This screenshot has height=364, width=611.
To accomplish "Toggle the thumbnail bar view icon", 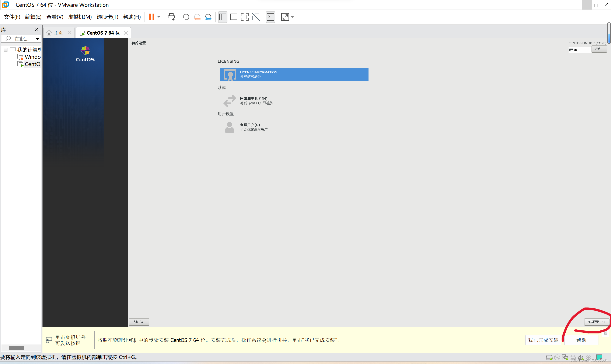I will coord(234,17).
